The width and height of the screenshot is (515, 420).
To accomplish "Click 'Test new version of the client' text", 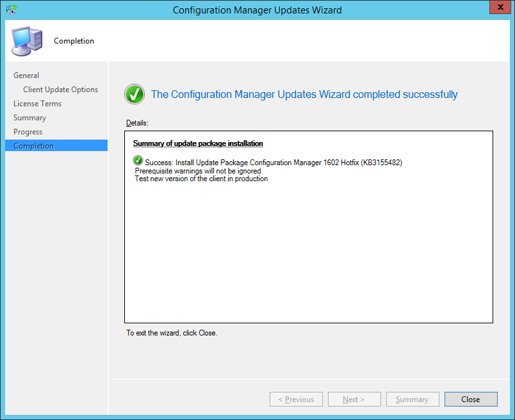I will (201, 179).
